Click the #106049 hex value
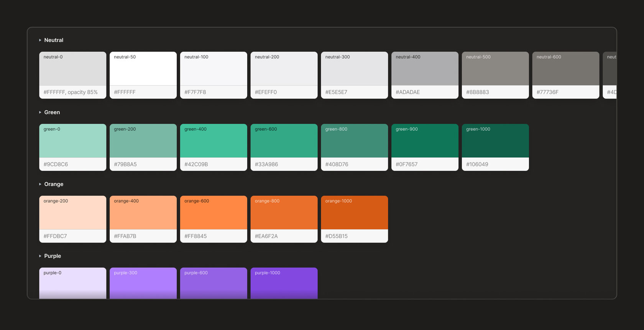The height and width of the screenshot is (330, 644). [477, 164]
